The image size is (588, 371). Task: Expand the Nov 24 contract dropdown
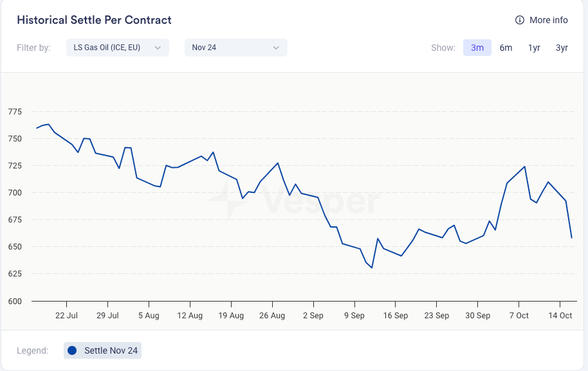coord(235,48)
